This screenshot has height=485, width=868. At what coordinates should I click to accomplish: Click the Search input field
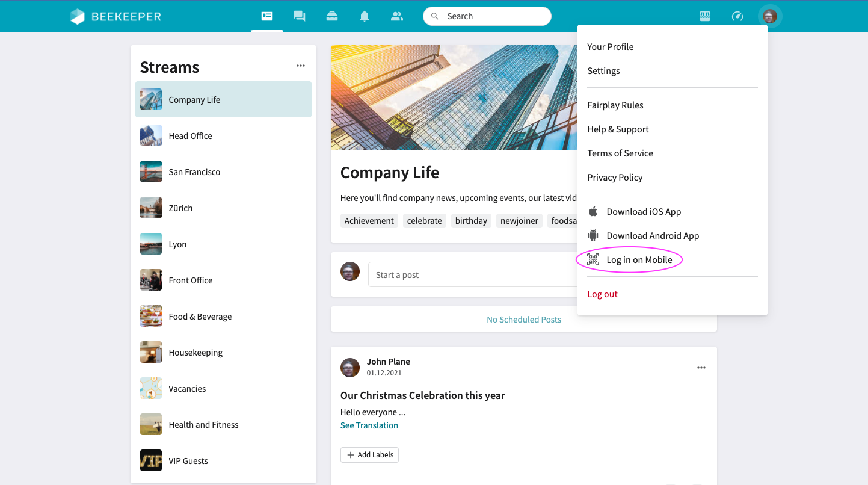click(487, 16)
